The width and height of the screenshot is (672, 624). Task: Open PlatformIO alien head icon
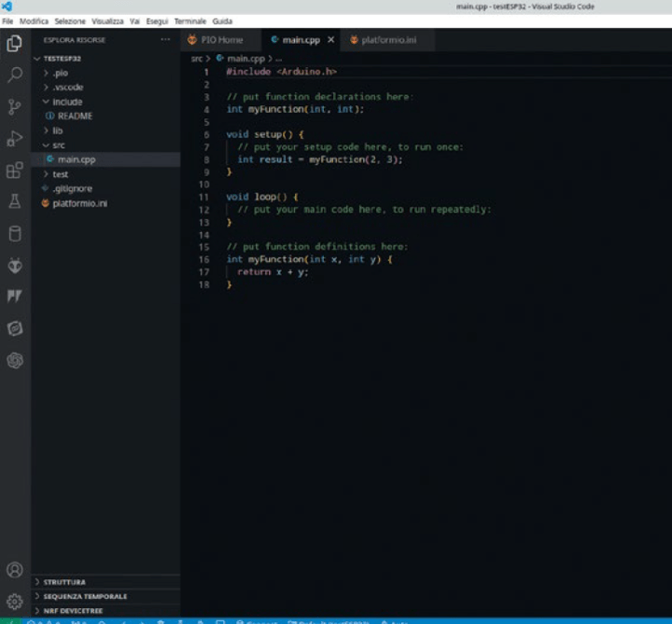15,266
